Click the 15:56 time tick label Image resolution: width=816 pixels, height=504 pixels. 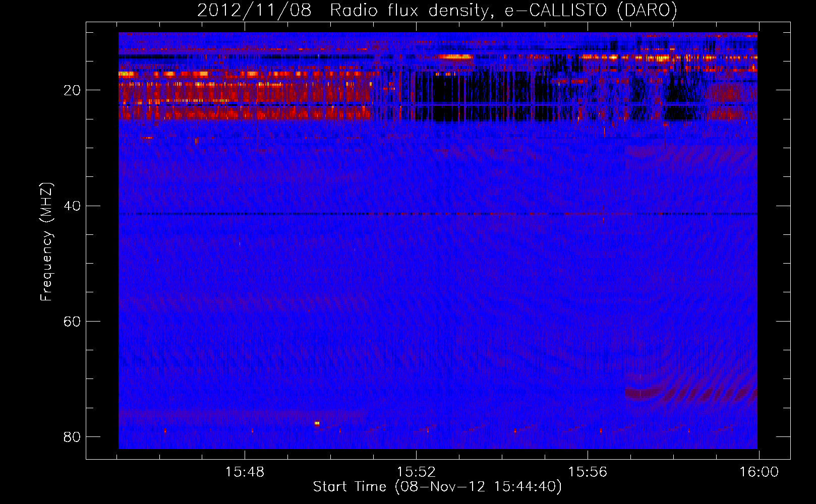coord(588,472)
